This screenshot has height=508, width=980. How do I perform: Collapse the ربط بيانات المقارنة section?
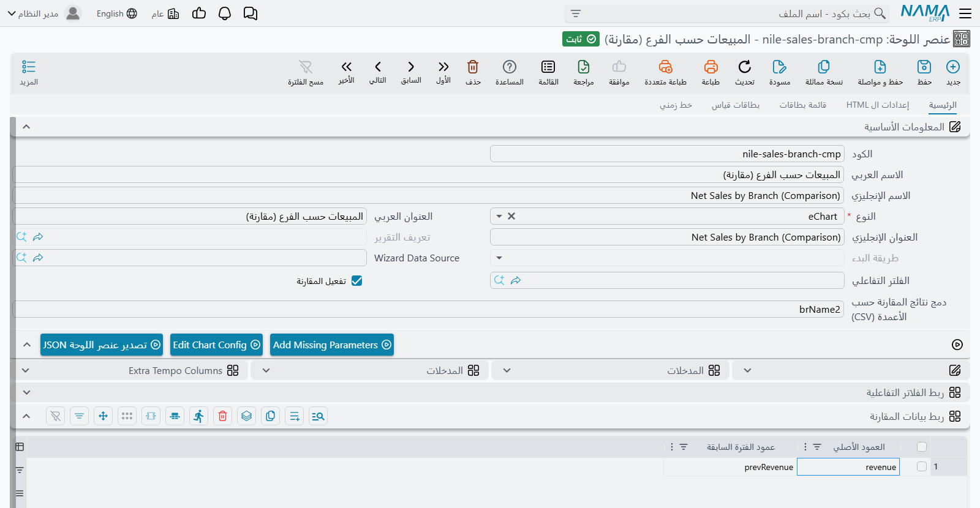click(26, 416)
